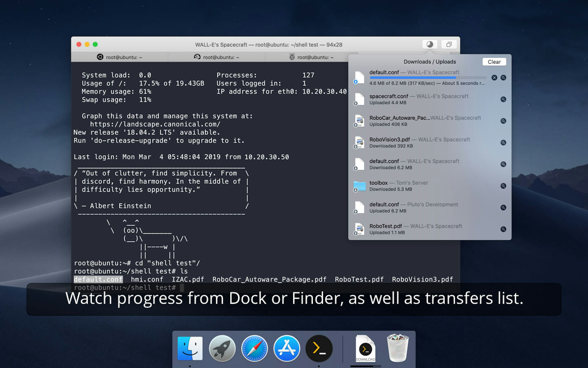Reveal spacecraft.conf in Finder with the magnifier icon
588x368 pixels.
tap(503, 99)
